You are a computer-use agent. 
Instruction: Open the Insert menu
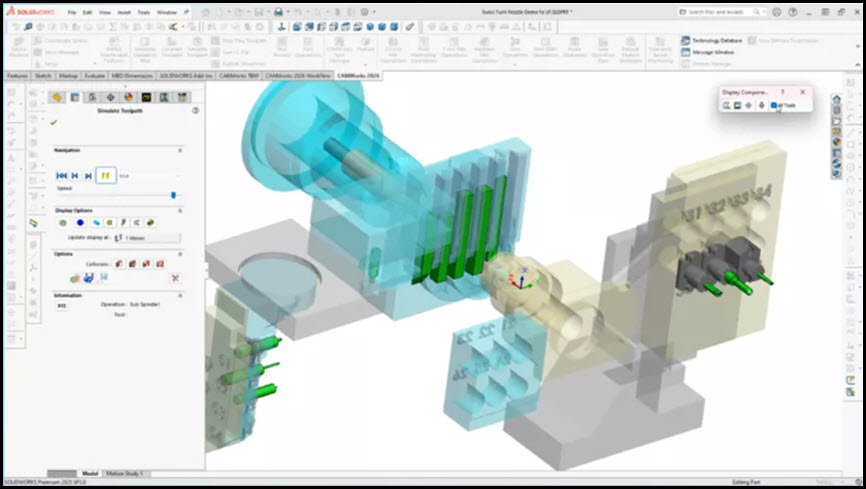point(124,12)
